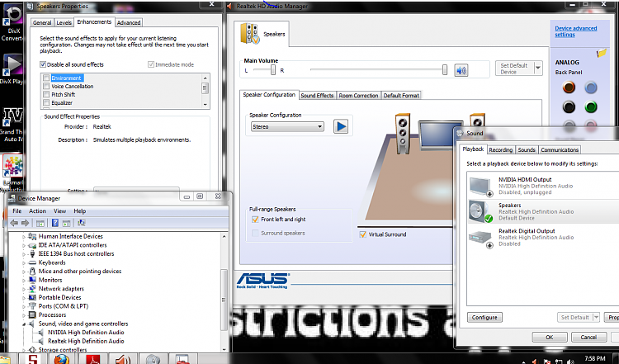Click OK button in Sound window
Viewport: 619px width, 364px height.
(549, 337)
